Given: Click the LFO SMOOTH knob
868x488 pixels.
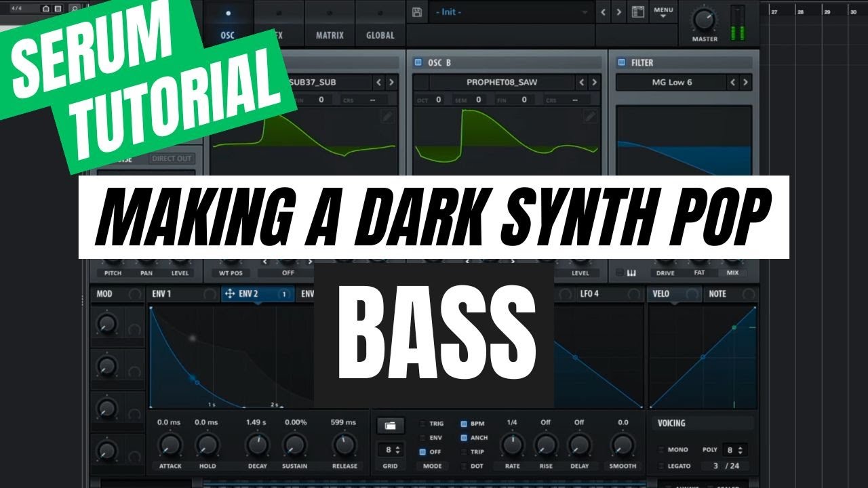Looking at the screenshot, I should click(623, 445).
